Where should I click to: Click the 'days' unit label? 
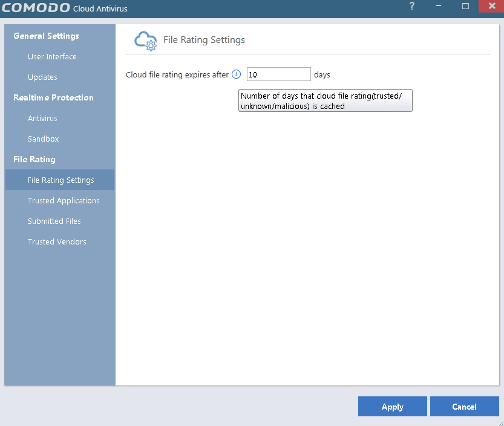coord(322,74)
